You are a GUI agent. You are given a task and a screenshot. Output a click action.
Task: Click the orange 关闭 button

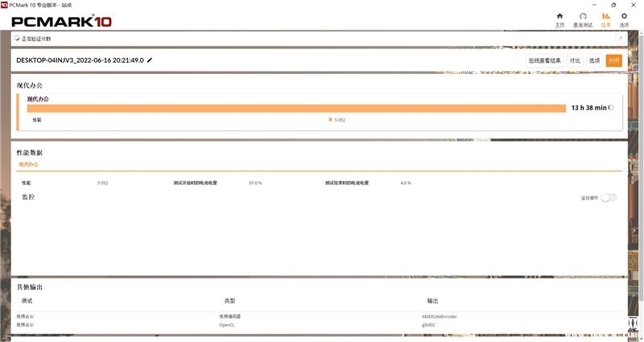(613, 60)
